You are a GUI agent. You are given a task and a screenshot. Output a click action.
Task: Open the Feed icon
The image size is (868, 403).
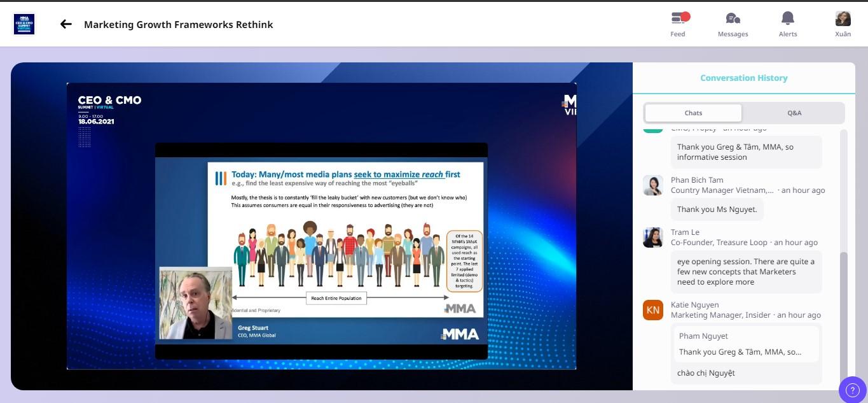click(x=678, y=24)
